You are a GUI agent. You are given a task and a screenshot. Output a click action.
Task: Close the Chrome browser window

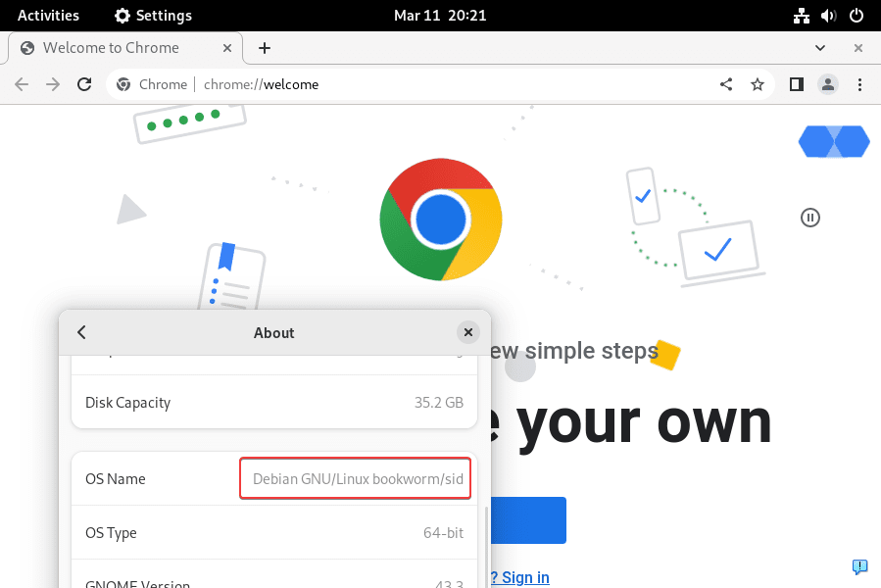(x=857, y=48)
